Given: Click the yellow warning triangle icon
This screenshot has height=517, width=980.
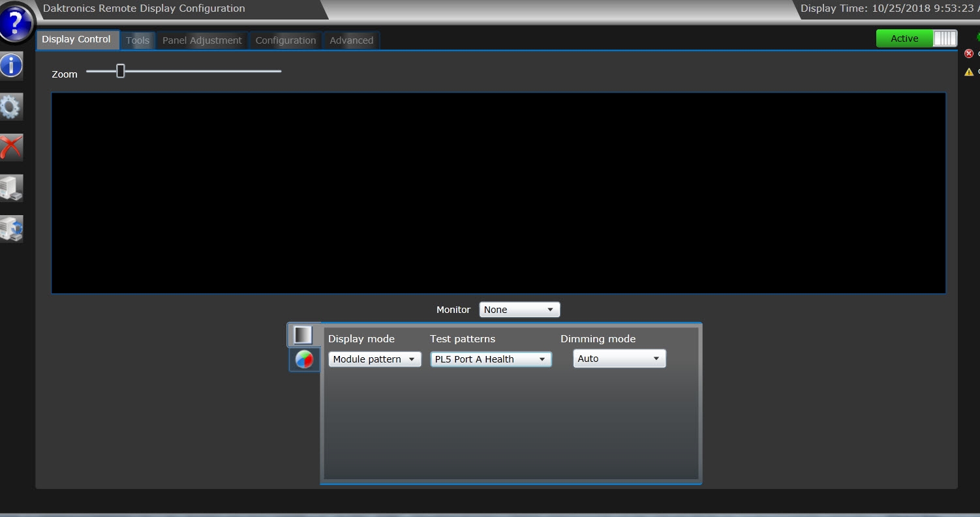Looking at the screenshot, I should point(969,72).
